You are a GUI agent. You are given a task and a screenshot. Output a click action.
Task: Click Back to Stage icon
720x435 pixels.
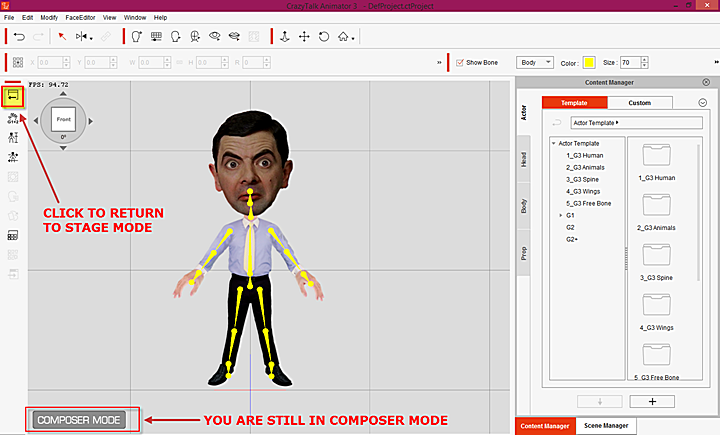(13, 97)
